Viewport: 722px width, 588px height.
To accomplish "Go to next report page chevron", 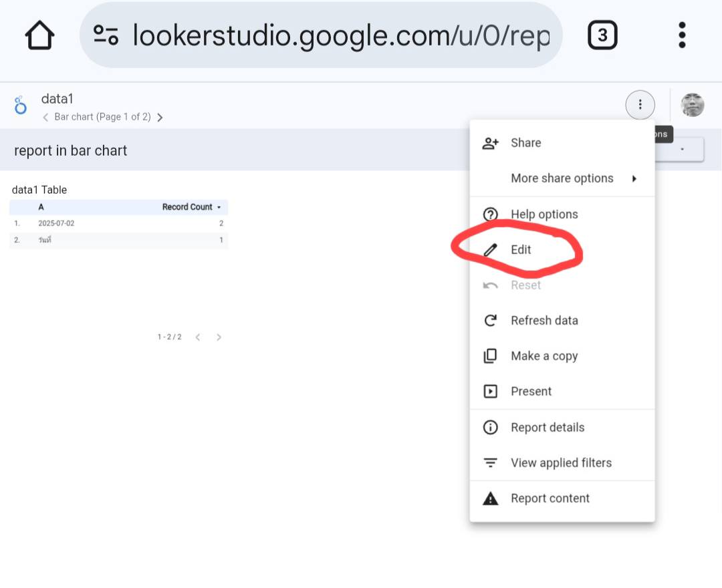I will [x=160, y=118].
